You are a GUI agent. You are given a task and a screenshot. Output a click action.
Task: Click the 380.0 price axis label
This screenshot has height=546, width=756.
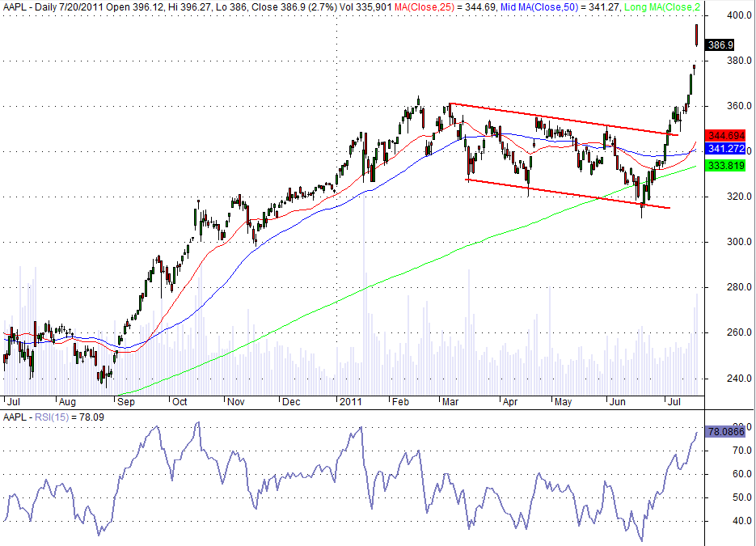click(740, 61)
